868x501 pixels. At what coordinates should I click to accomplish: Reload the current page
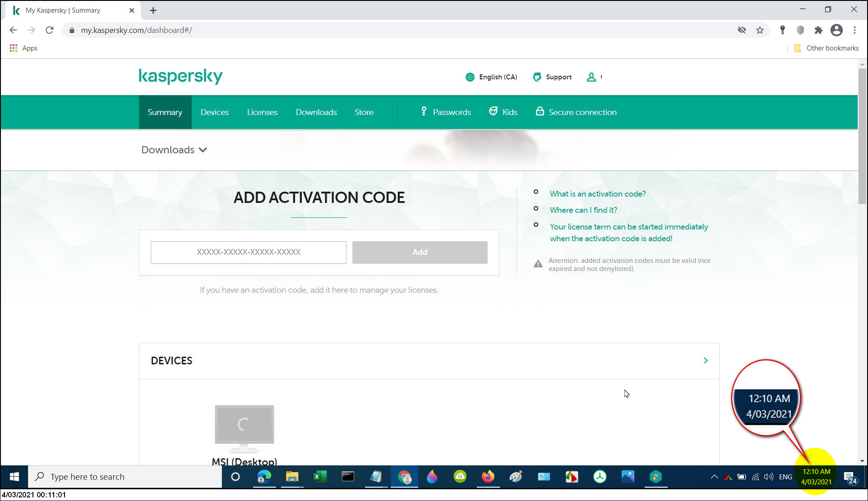pos(50,30)
